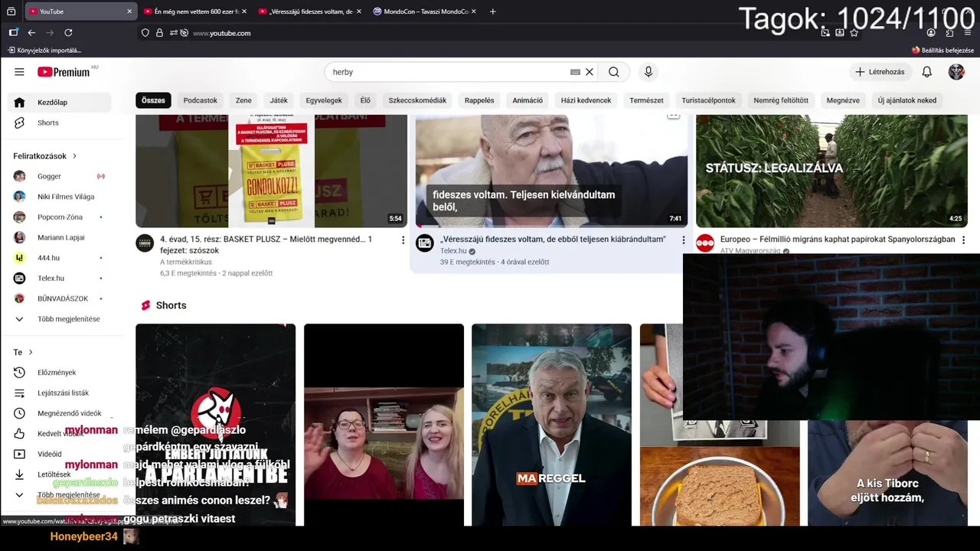Open the Telex video's three-dot menu
980x551 pixels.
(x=684, y=240)
